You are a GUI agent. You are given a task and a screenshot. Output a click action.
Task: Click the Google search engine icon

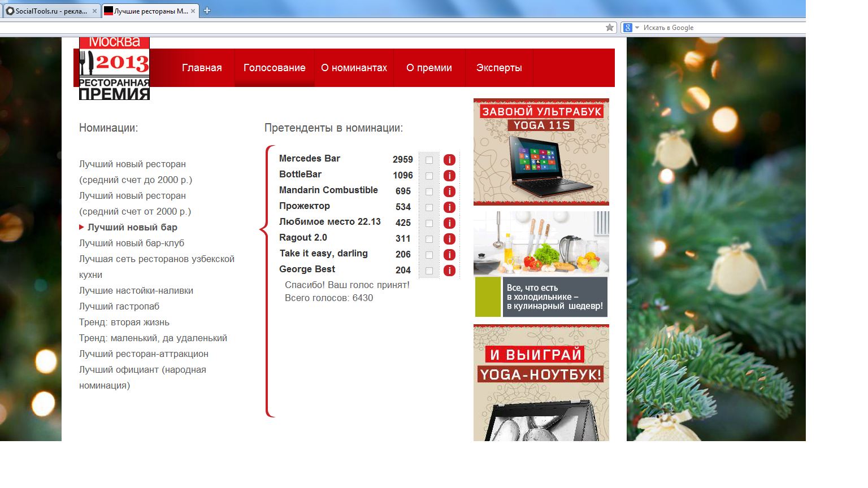click(627, 28)
